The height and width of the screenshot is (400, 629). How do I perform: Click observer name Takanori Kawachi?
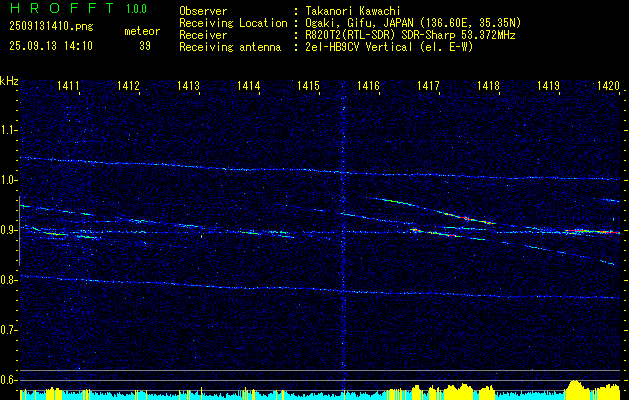pyautogui.click(x=354, y=11)
